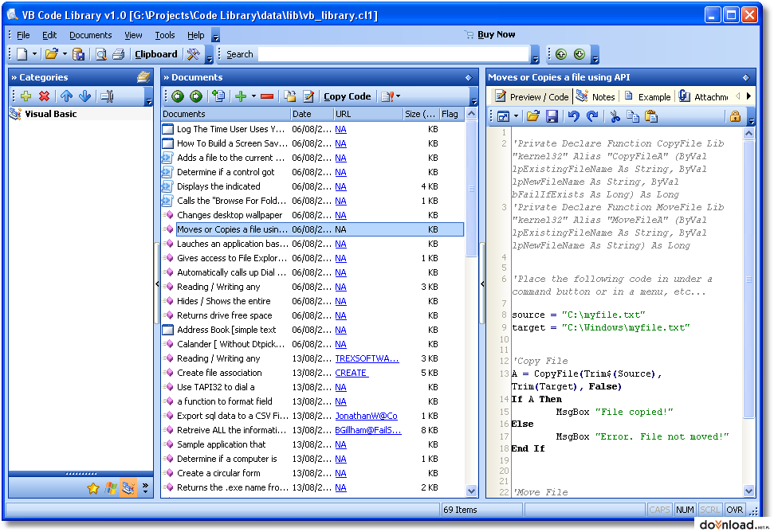
Task: Open the File menu
Action: pyautogui.click(x=23, y=35)
